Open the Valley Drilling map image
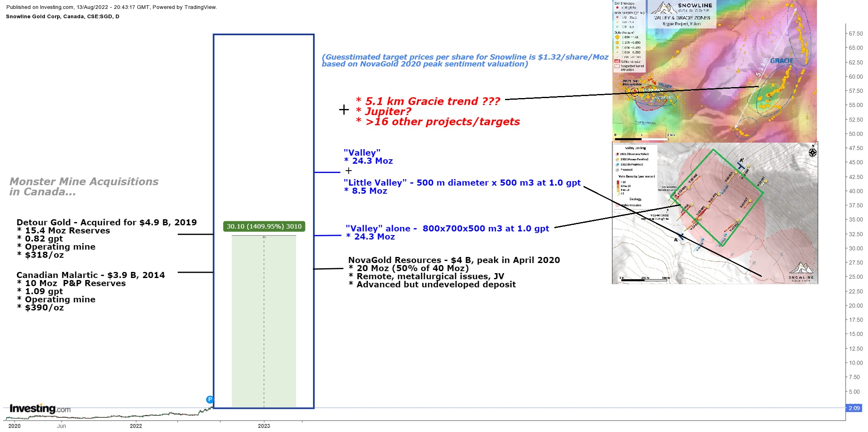 click(715, 213)
